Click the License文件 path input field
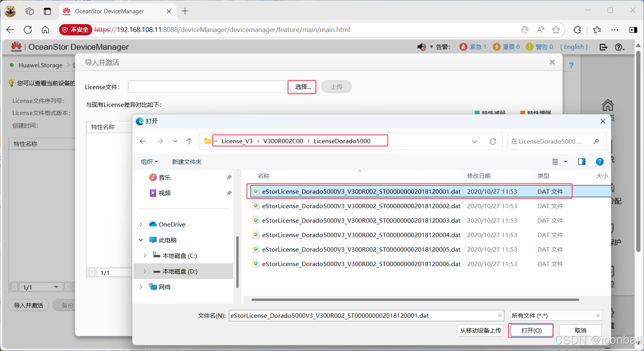Screen dimensions: 644x351 [207, 86]
